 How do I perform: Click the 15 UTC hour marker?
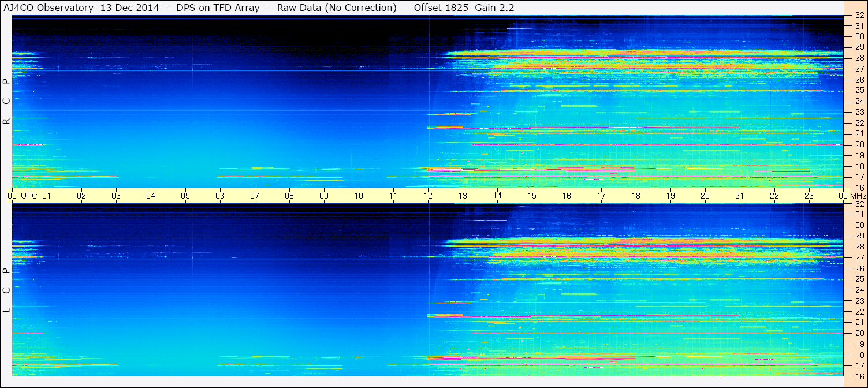[532, 196]
